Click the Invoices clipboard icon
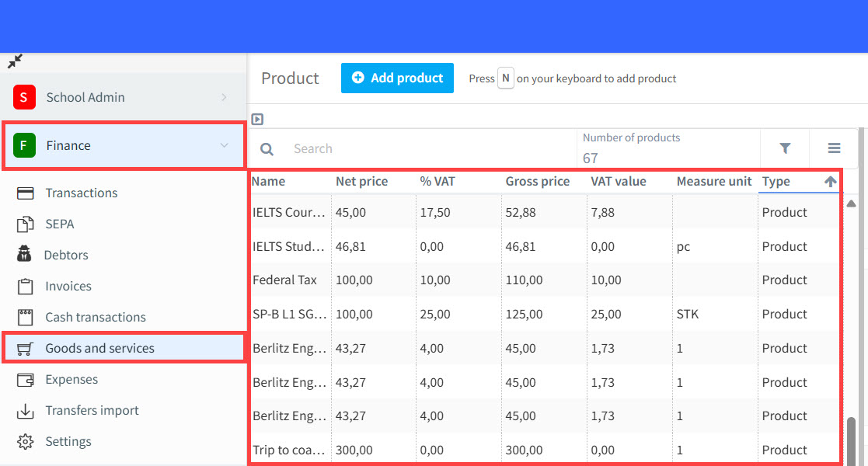868x466 pixels. [26, 286]
